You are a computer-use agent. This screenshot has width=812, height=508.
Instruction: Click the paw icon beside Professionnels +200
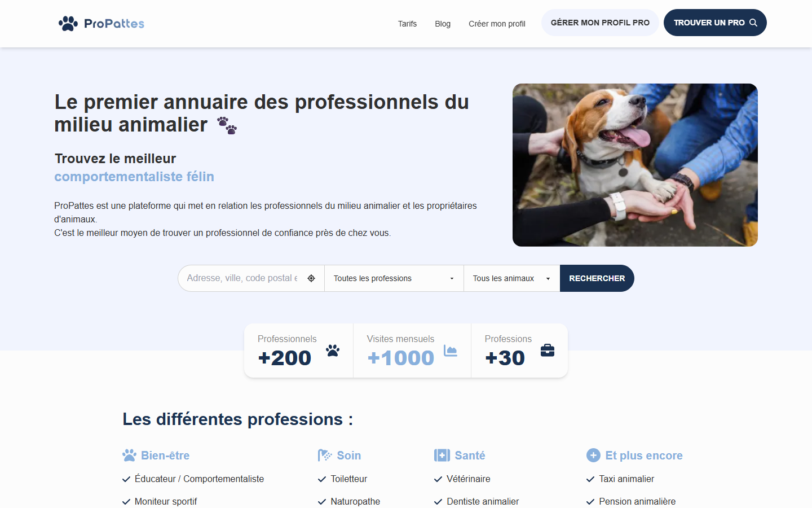point(333,351)
